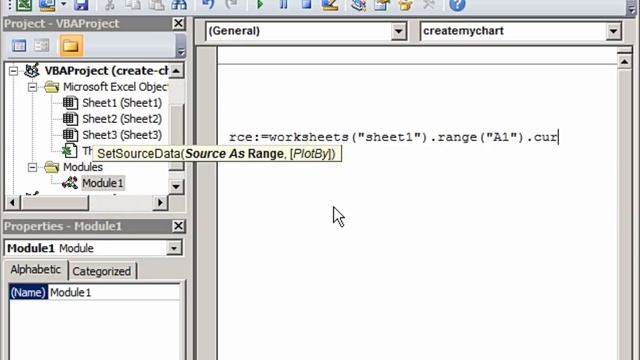Click the code line ending with .cur
Image resolution: width=640 pixels, height=360 pixels.
(393, 137)
